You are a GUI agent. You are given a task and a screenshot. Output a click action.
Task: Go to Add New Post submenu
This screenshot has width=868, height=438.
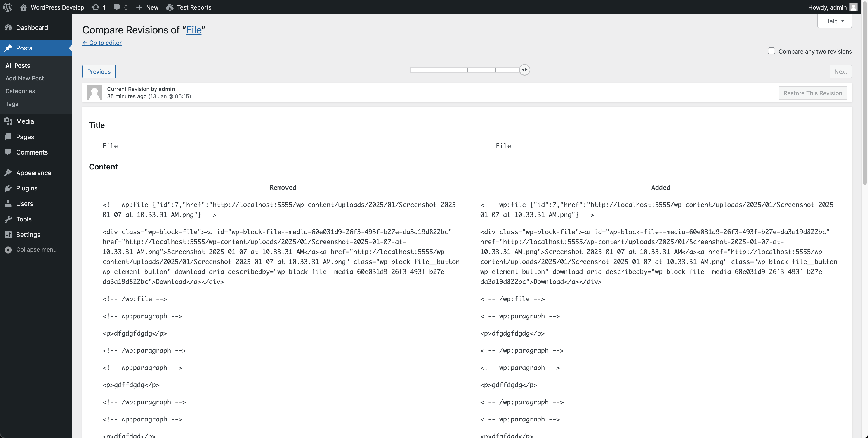pyautogui.click(x=24, y=78)
